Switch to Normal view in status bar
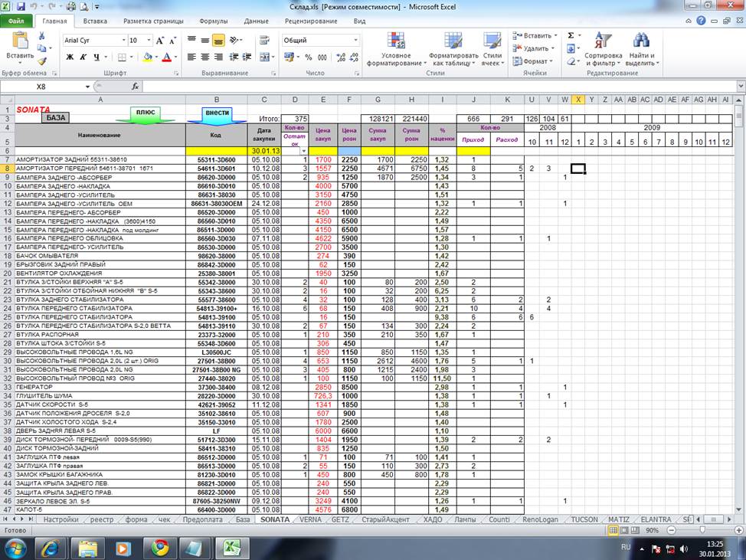746x560 pixels. coord(613,530)
